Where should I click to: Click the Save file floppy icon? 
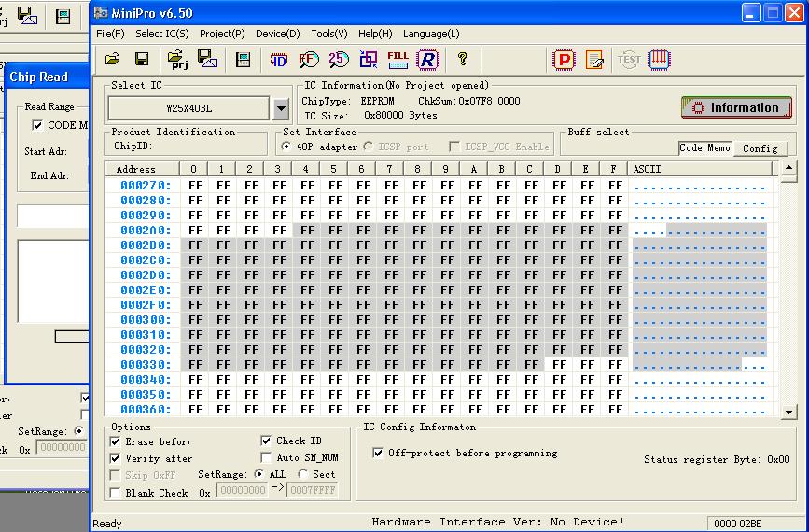pos(142,60)
